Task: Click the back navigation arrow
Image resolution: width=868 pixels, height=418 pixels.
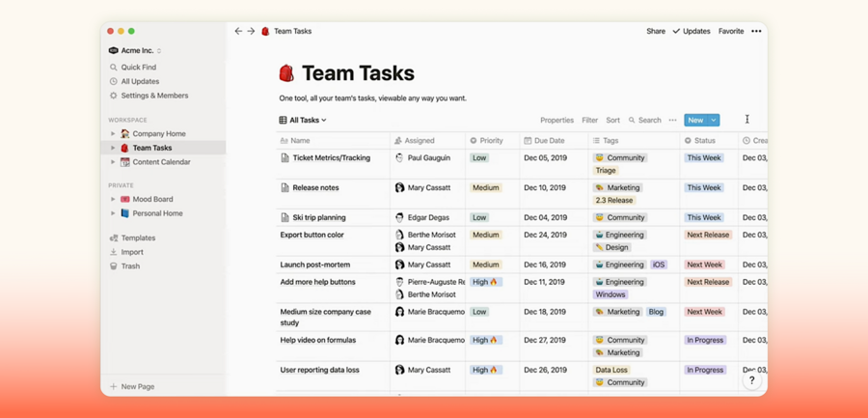Action: coord(238,31)
